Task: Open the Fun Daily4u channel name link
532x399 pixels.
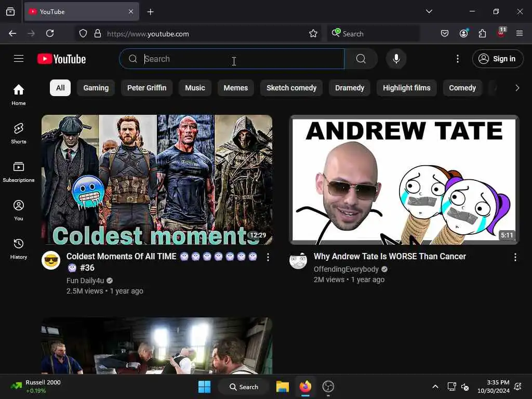Action: (85, 281)
